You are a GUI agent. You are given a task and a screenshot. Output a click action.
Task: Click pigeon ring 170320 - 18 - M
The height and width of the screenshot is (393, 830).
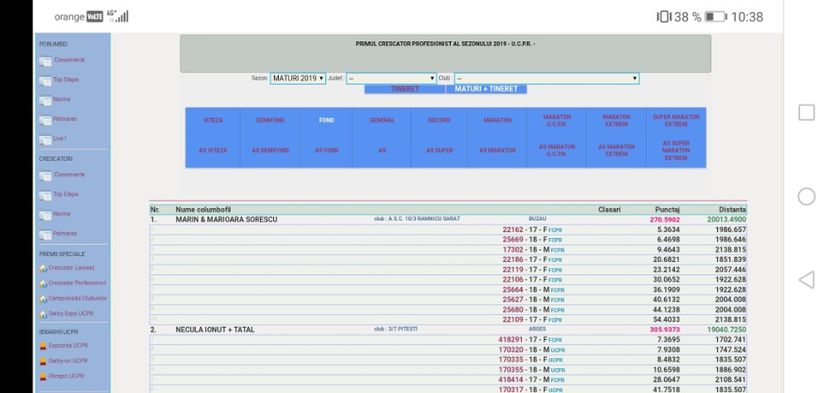click(x=524, y=350)
